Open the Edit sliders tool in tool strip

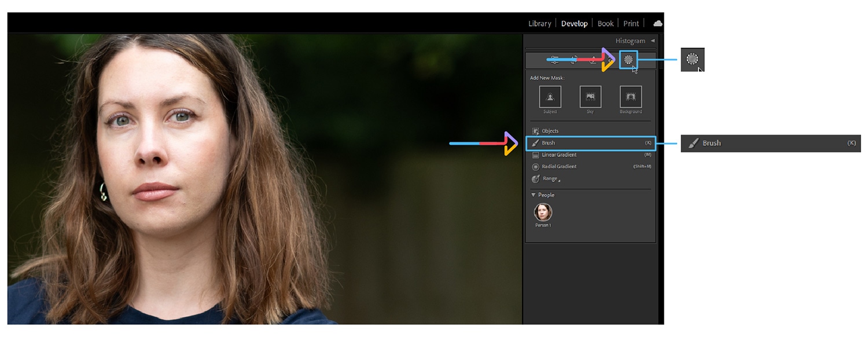click(x=554, y=60)
